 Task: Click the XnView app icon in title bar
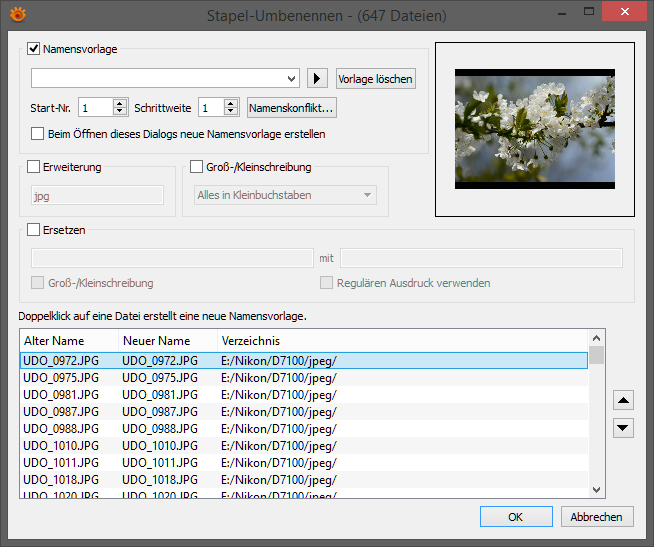tap(18, 15)
